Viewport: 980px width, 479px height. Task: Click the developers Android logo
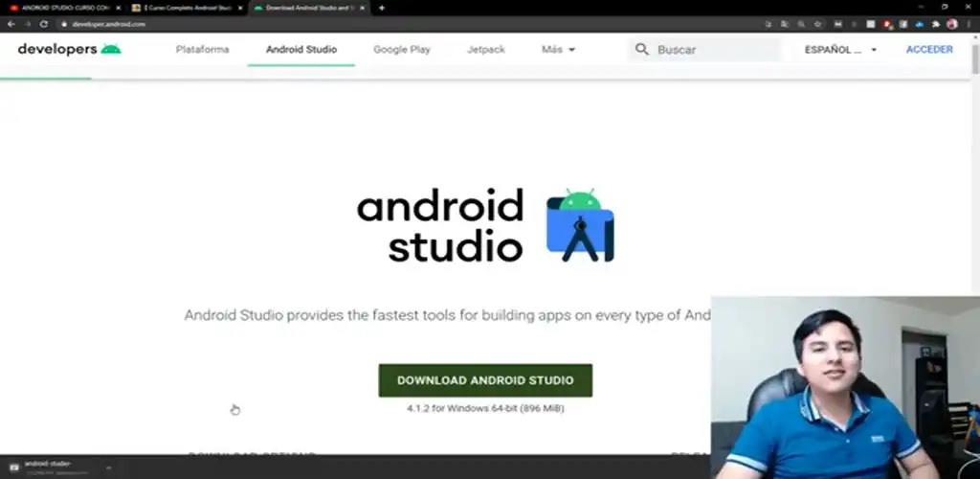69,49
